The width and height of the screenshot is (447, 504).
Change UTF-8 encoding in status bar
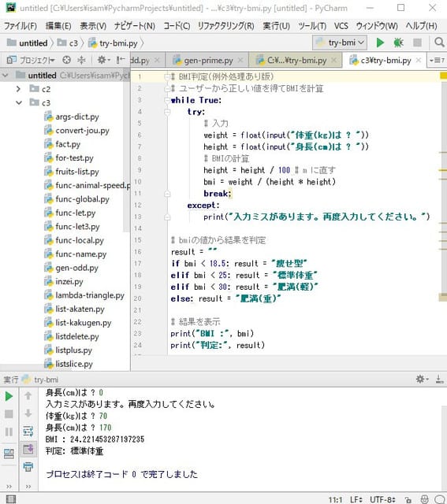(x=382, y=499)
